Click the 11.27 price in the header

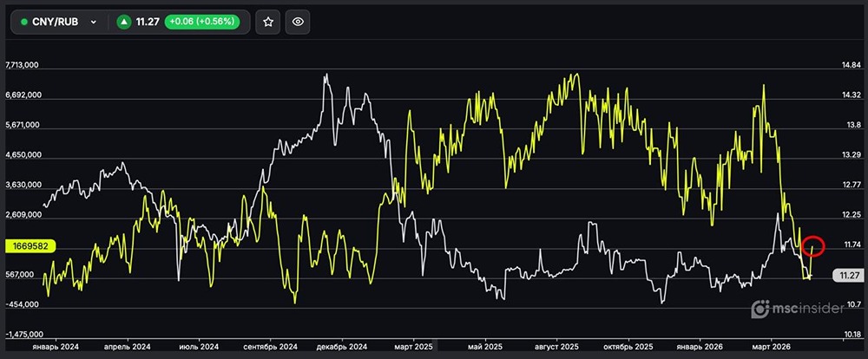147,23
